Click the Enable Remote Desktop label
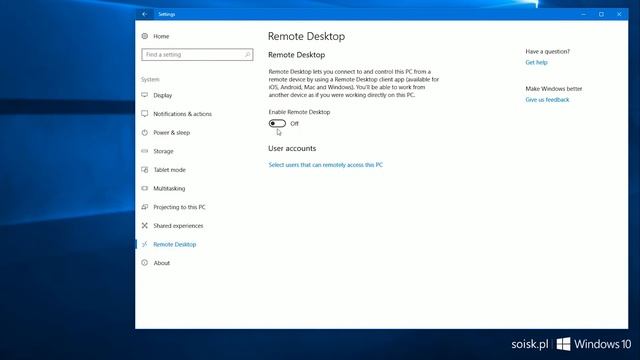640x360 pixels. 299,112
